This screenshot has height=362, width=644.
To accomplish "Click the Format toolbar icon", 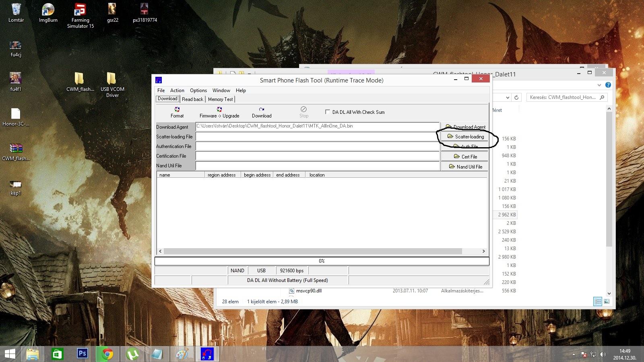I will (x=177, y=112).
